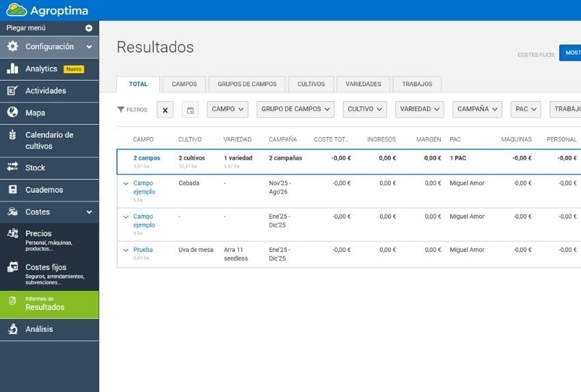Viewport: 581px width, 392px height.
Task: Click the Configuración gear icon
Action: [12, 46]
